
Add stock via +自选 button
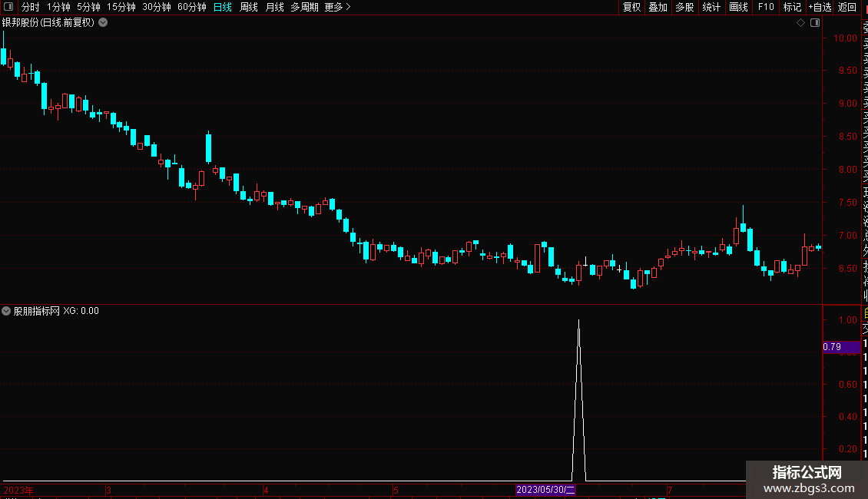(820, 7)
